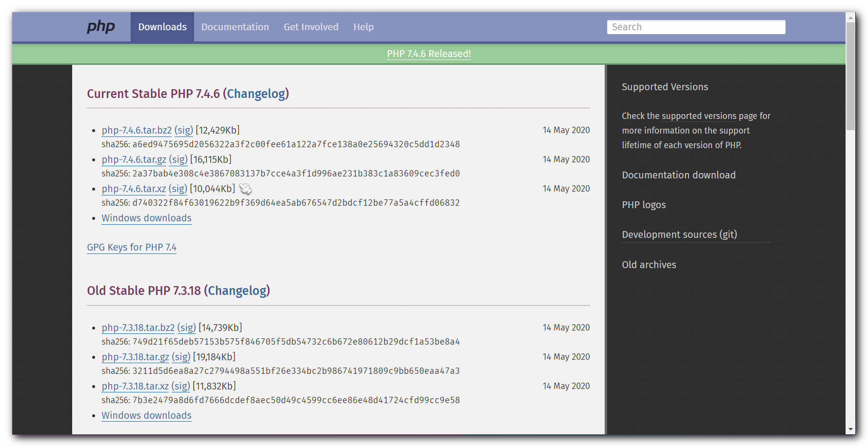
Task: Open GPG Keys for PHP 7.4
Action: (132, 247)
